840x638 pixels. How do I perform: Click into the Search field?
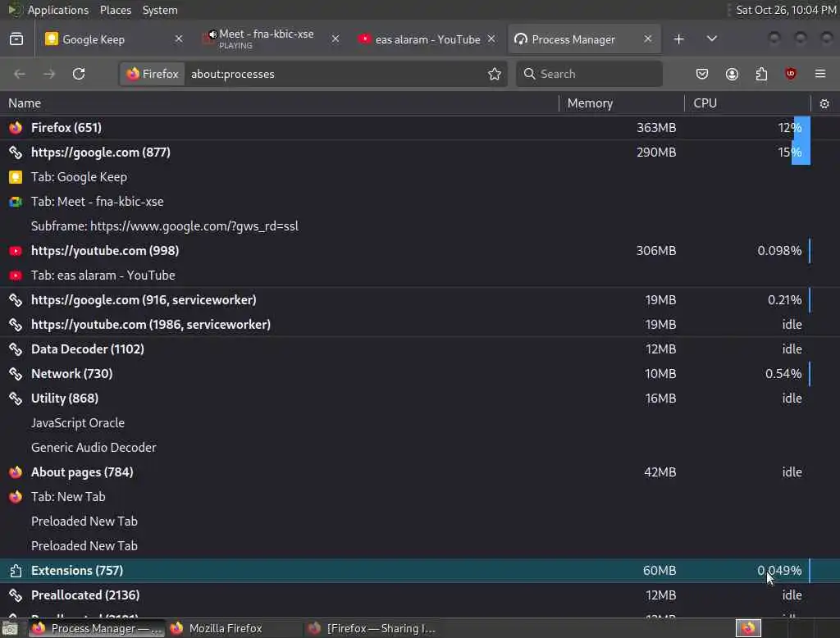(589, 74)
